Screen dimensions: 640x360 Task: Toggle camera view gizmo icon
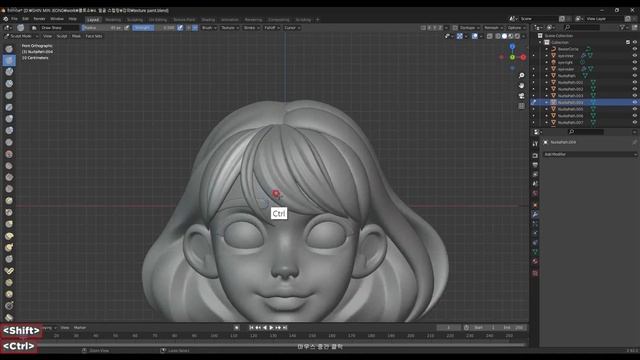point(521,96)
